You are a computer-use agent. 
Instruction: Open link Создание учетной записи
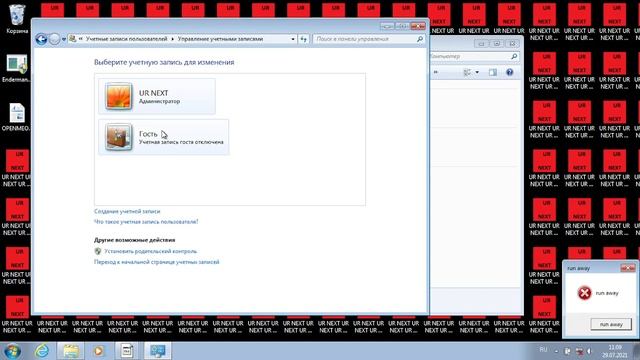pyautogui.click(x=127, y=211)
